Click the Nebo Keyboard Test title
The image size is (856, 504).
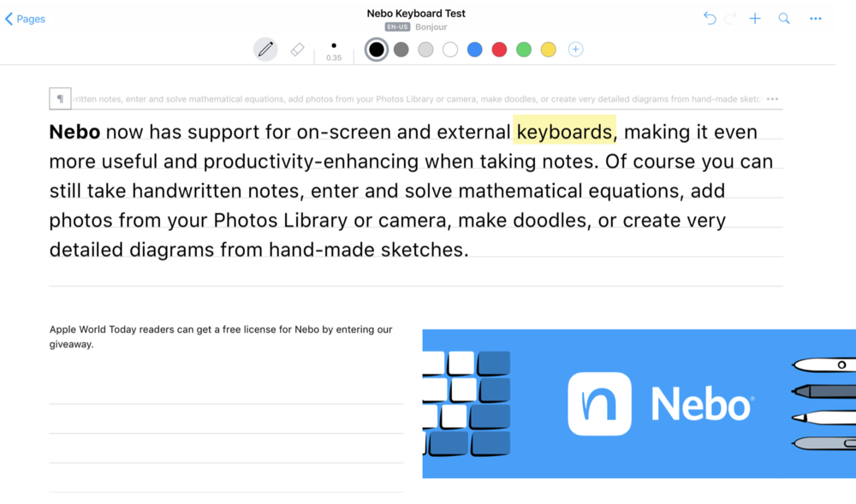click(416, 13)
